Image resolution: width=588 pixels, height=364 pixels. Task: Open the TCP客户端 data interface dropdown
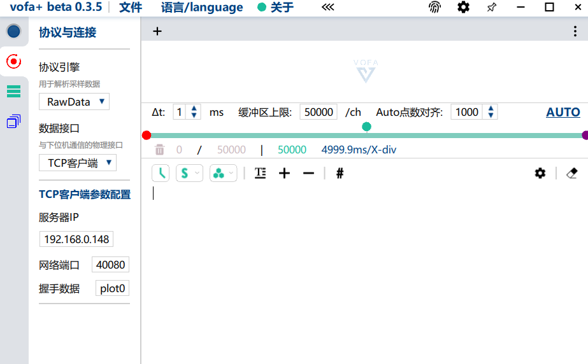(78, 163)
